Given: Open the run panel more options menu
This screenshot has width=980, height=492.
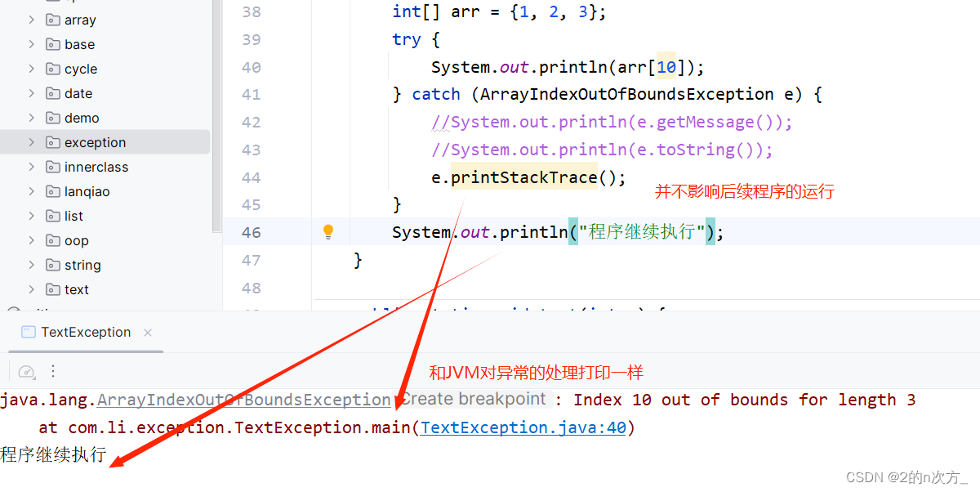Looking at the screenshot, I should tap(53, 371).
